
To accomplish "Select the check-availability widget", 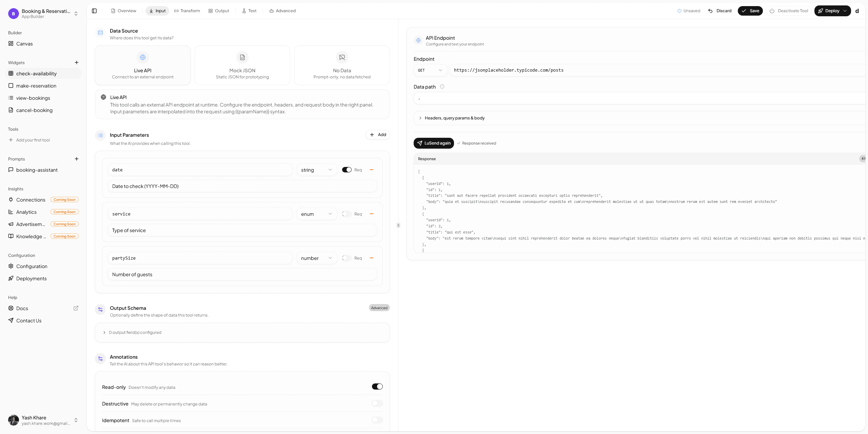I will pyautogui.click(x=36, y=73).
